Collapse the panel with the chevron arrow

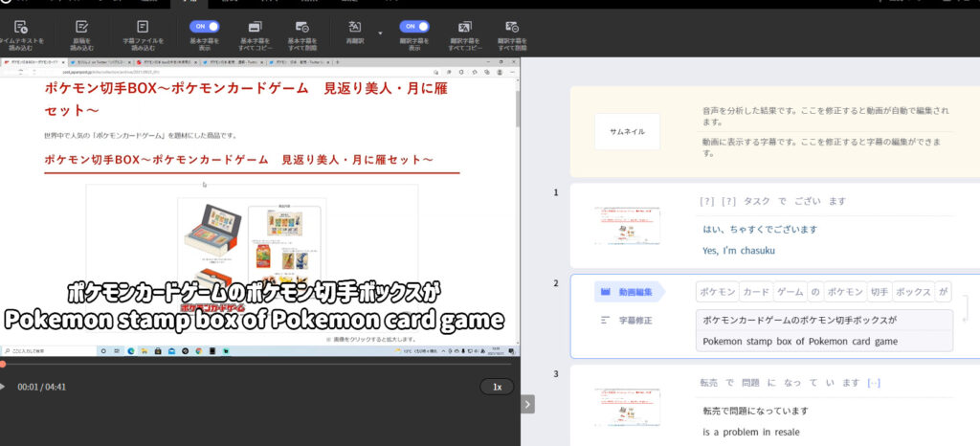pos(527,404)
